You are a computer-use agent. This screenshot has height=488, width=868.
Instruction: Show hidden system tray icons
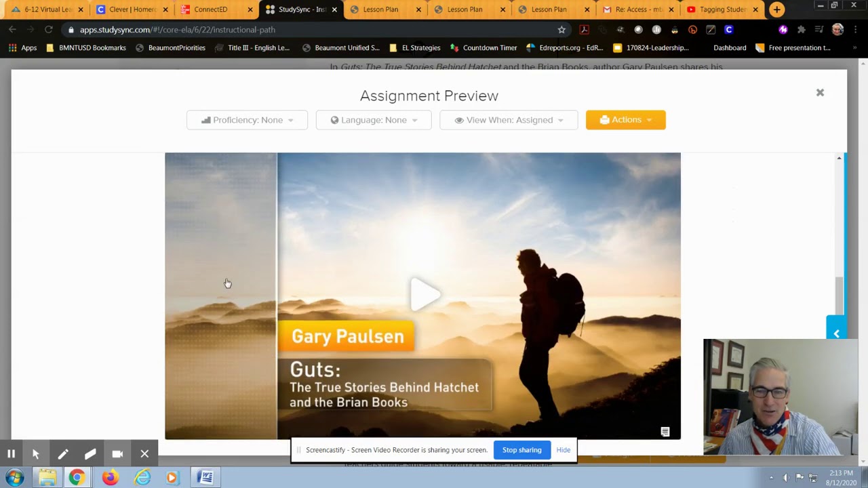771,478
